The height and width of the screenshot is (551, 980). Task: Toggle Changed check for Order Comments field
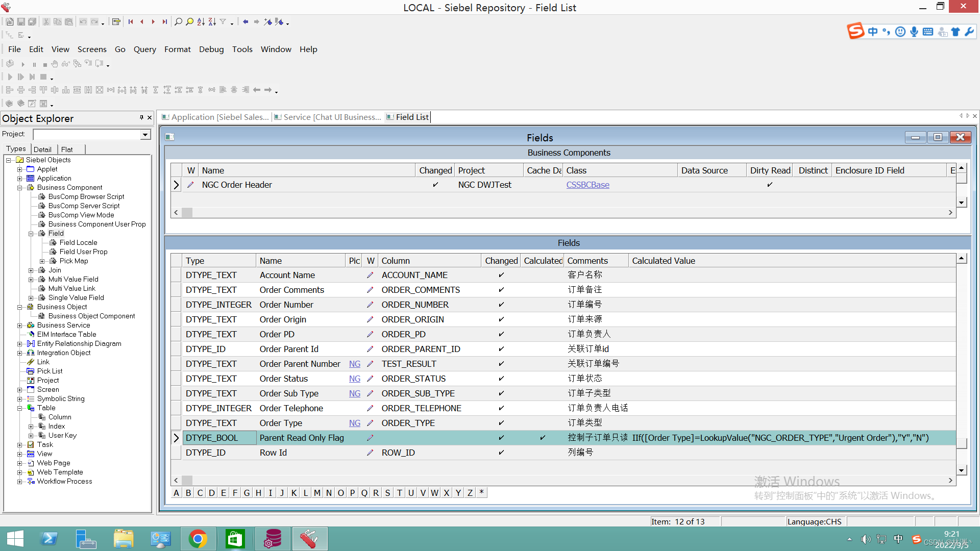[501, 290]
